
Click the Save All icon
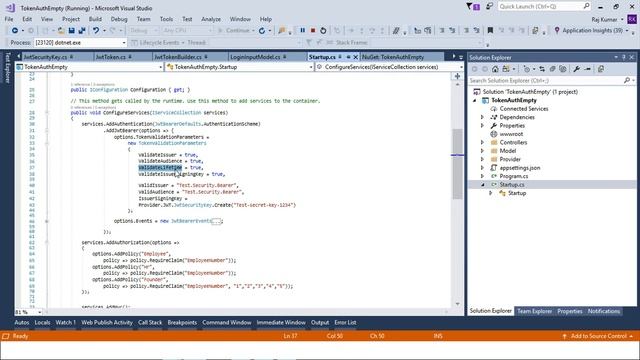tap(82, 31)
